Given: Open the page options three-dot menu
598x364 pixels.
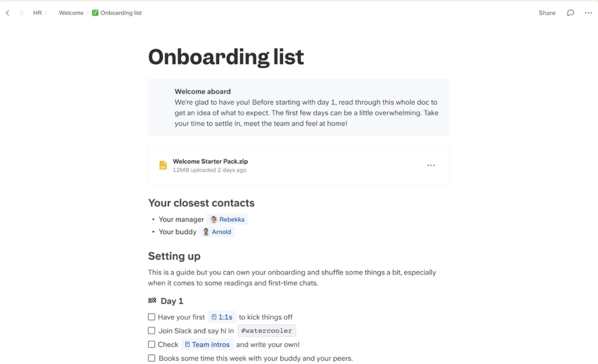Looking at the screenshot, I should point(588,13).
